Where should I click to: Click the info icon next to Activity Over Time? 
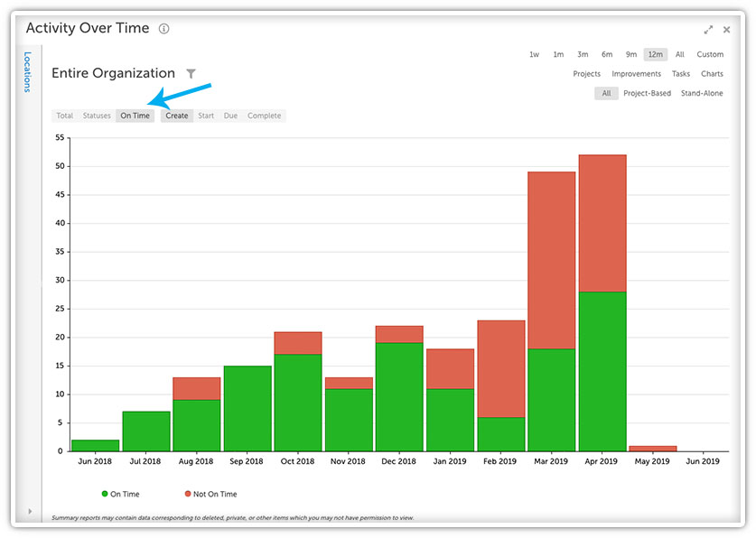click(x=163, y=29)
